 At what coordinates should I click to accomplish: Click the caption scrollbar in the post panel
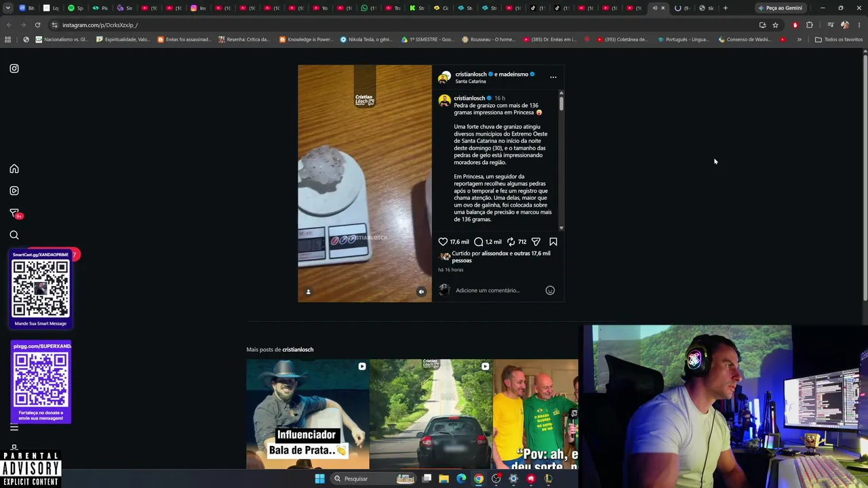pyautogui.click(x=561, y=103)
